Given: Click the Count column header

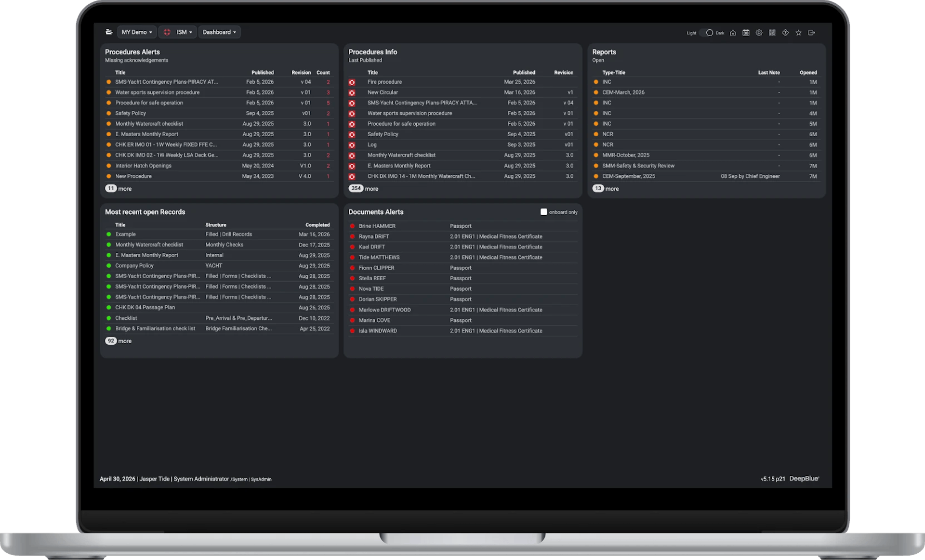Looking at the screenshot, I should [x=323, y=73].
